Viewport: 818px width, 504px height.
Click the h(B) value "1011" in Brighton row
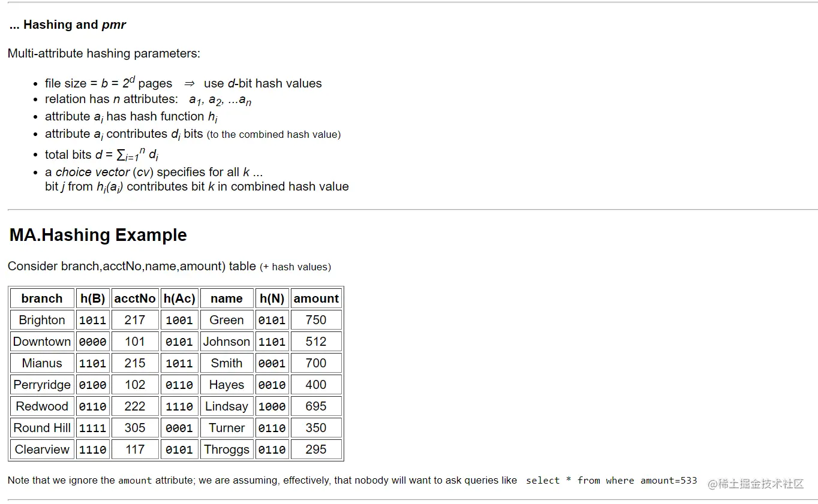93,320
